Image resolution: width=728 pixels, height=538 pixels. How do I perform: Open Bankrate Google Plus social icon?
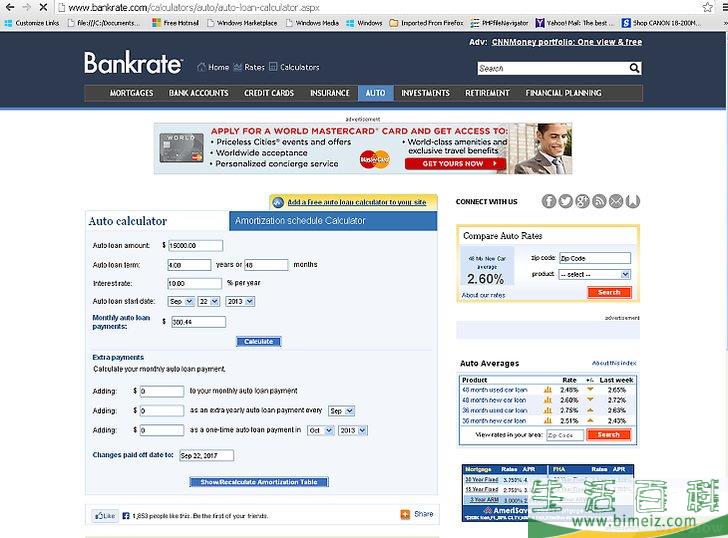pos(582,201)
